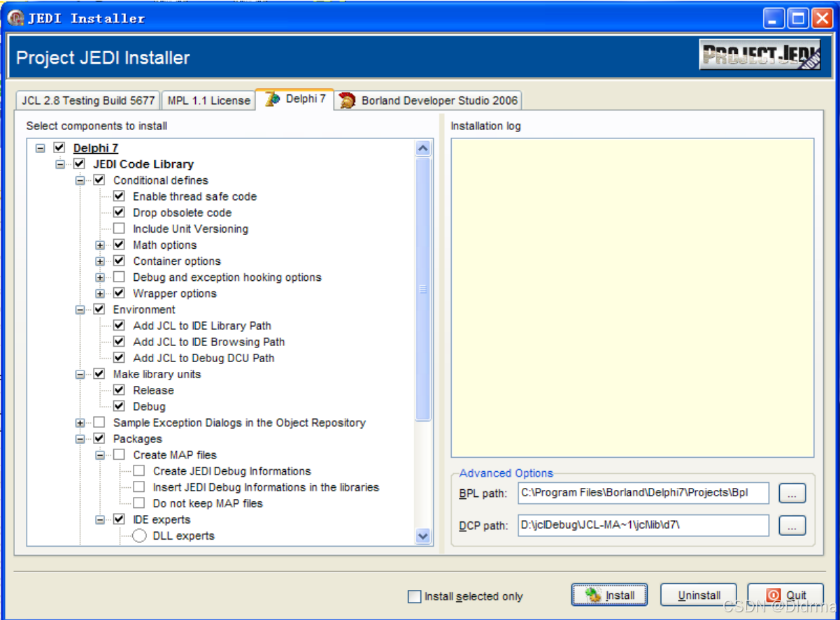Select the DLL experts radio button
840x620 pixels.
coord(139,536)
